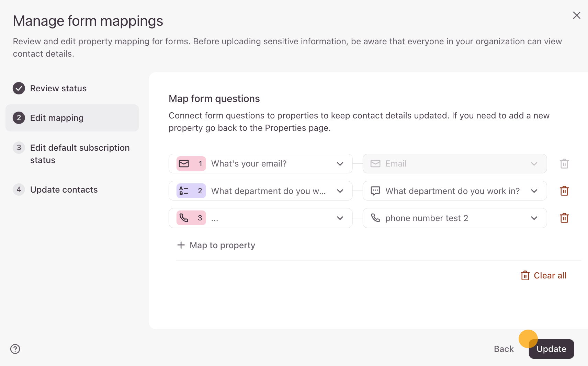This screenshot has height=366, width=588.
Task: Click the purple multiple-choice question icon
Action: click(184, 191)
